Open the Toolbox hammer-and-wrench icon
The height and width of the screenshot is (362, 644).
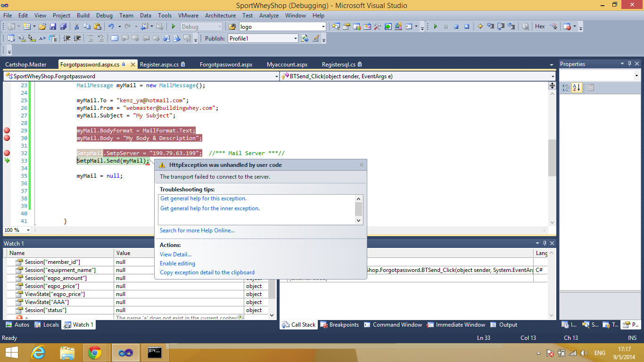[x=378, y=27]
